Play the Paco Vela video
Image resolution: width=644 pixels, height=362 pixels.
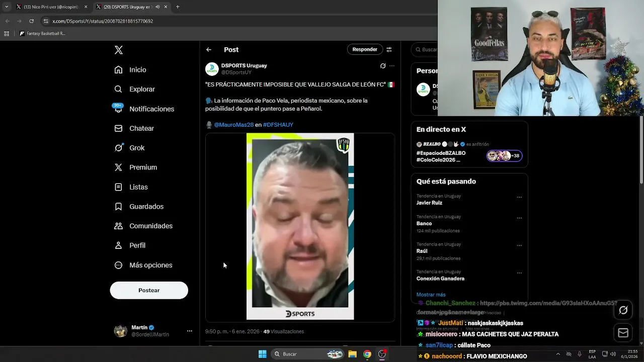(300, 226)
